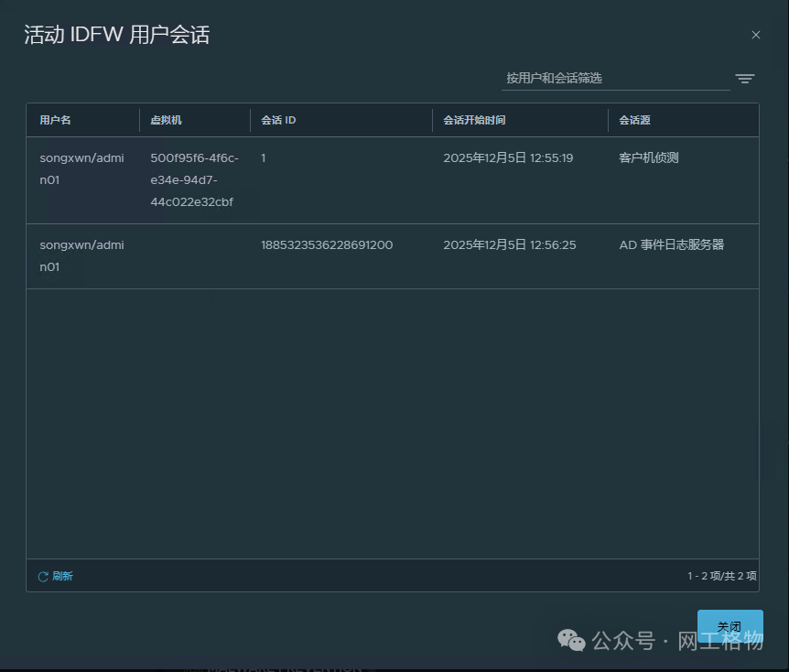789x672 pixels.
Task: Click session ID value 1 in the table
Action: [263, 157]
